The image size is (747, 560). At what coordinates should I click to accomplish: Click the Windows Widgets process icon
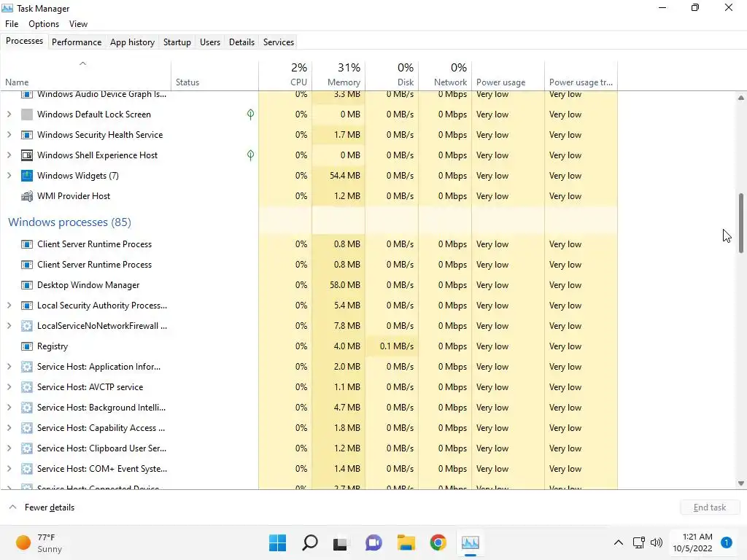pyautogui.click(x=27, y=176)
